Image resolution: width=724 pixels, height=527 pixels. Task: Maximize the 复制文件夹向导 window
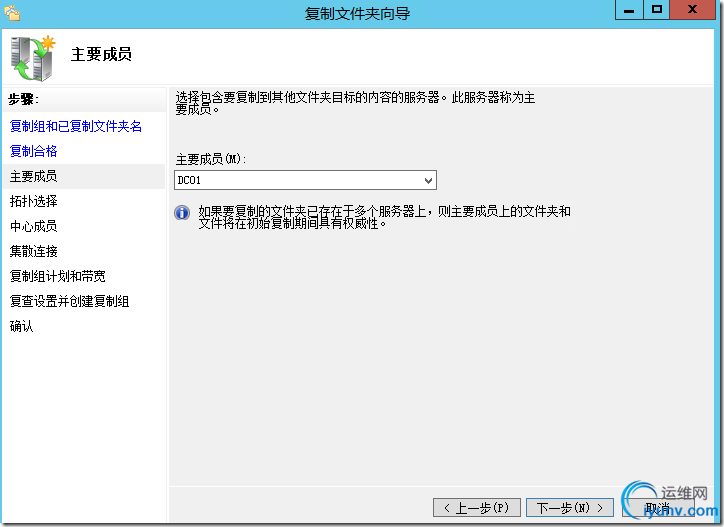(656, 10)
